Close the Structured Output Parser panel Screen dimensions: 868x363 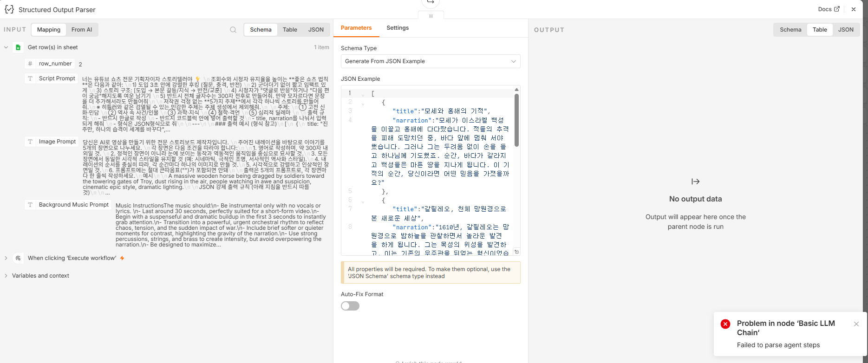[854, 9]
